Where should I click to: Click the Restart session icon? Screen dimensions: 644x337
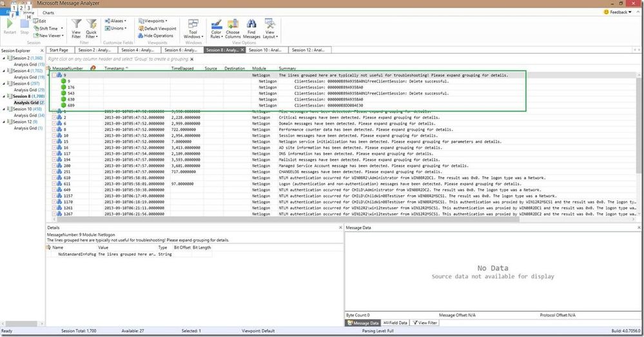(10, 24)
